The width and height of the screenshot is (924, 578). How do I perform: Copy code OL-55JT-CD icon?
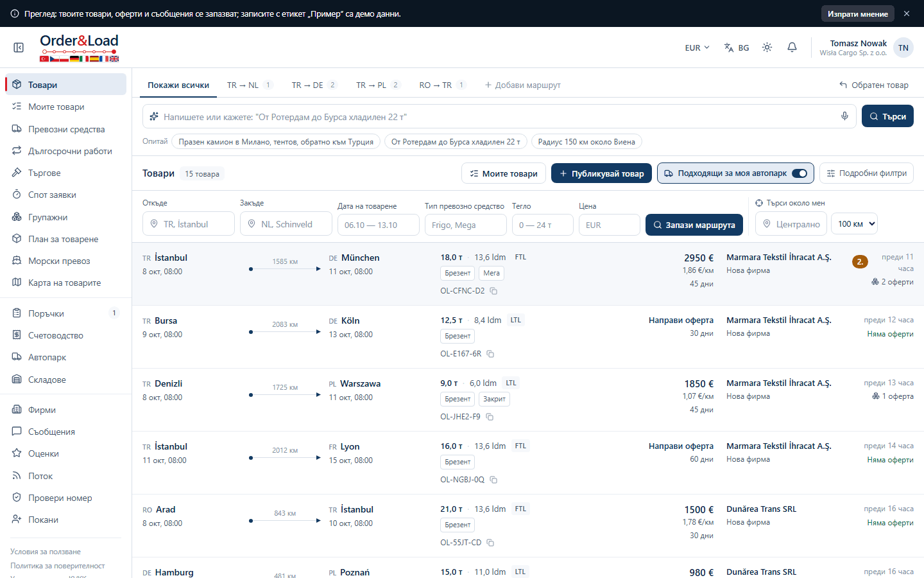[490, 543]
